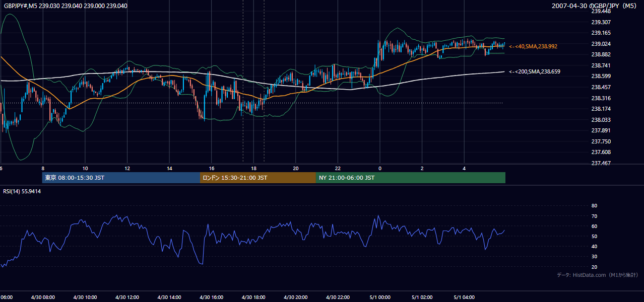Click price axis label 238.033
The height and width of the screenshot is (302, 644).
601,120
